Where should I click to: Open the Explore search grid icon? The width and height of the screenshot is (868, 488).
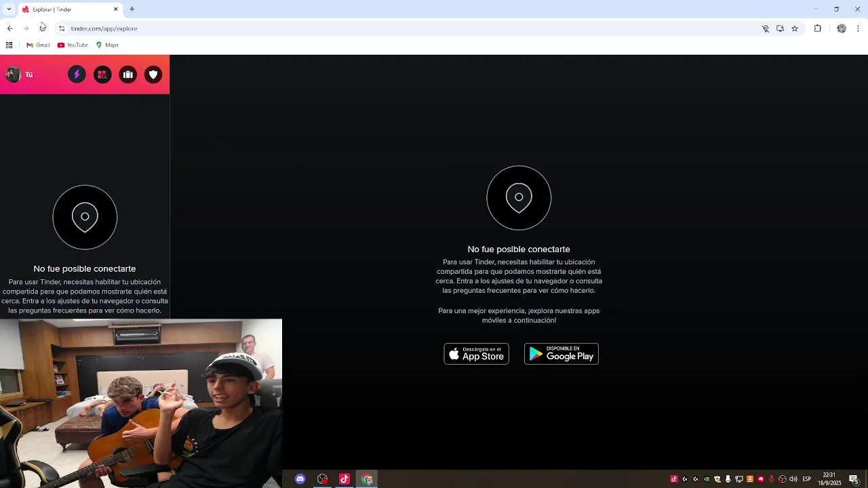(102, 75)
